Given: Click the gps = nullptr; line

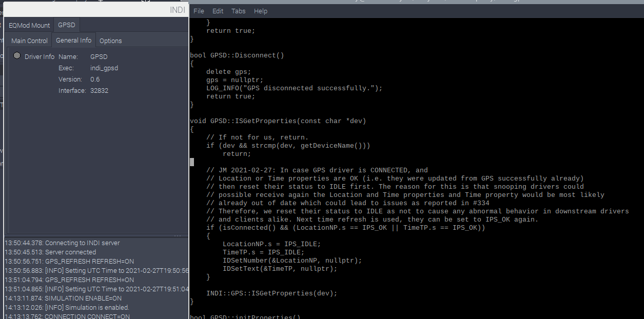Looking at the screenshot, I should coord(235,80).
